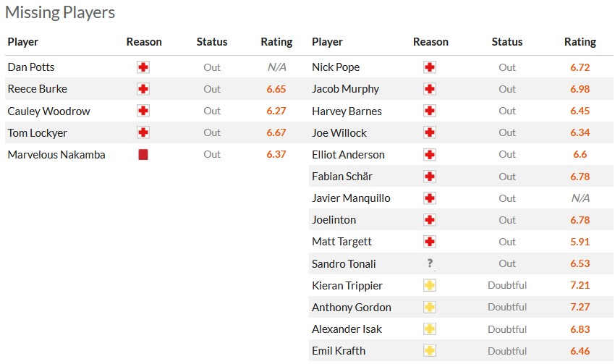
Task: Click Anthony Gordon's 7.27 rating
Action: click(580, 307)
